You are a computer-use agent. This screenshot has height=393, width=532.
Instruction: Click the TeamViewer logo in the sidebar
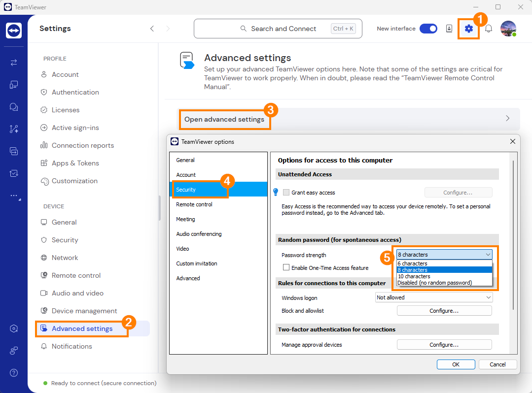14,31
